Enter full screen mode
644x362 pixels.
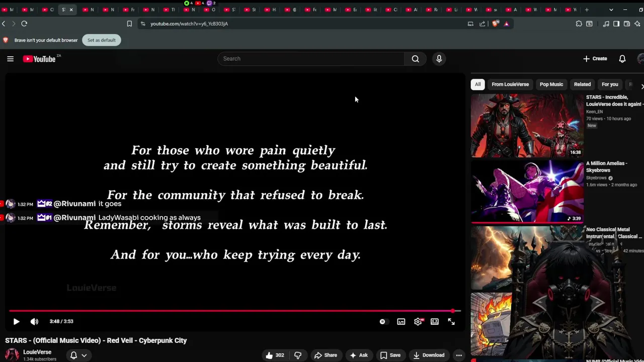451,321
